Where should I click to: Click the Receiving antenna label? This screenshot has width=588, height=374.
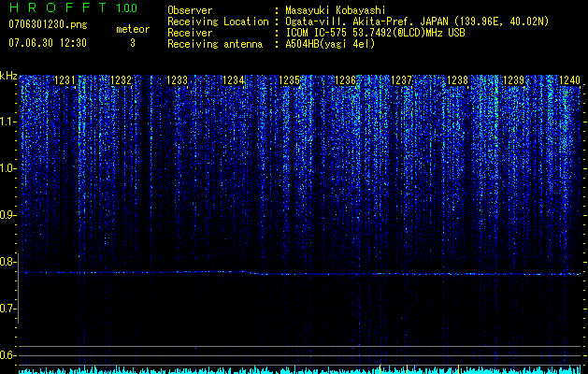215,44
